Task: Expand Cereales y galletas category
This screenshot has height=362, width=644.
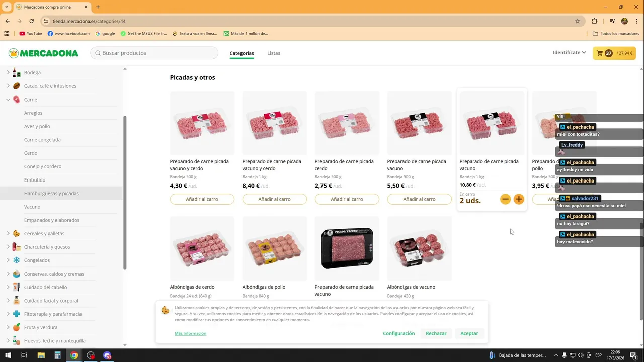Action: point(8,233)
